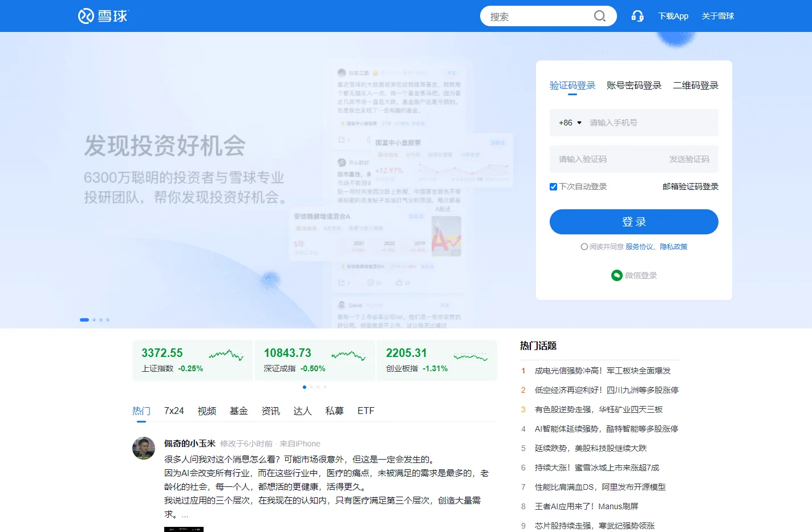Select the 达人 feed tab
This screenshot has height=532, width=812.
coord(303,411)
